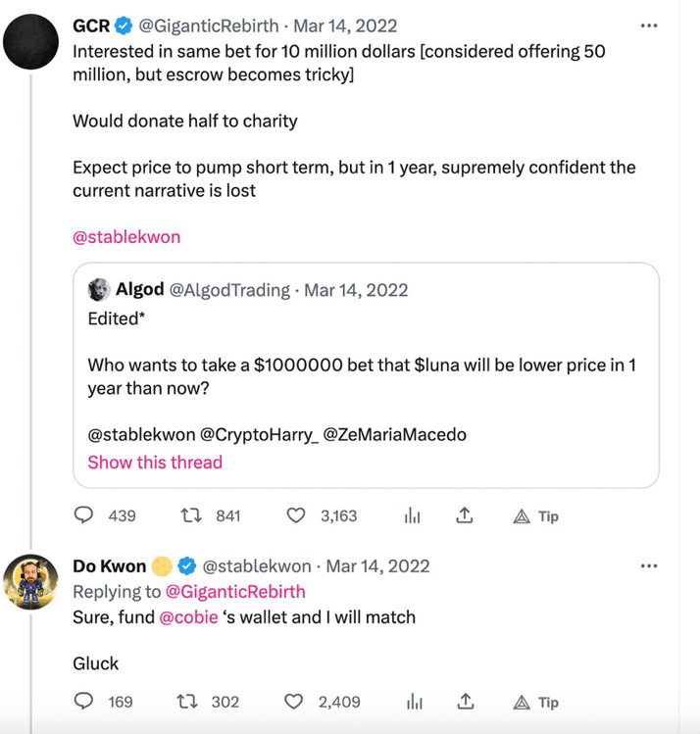The image size is (700, 734).
Task: View analytics icon on GCR's tweet
Action: (412, 515)
